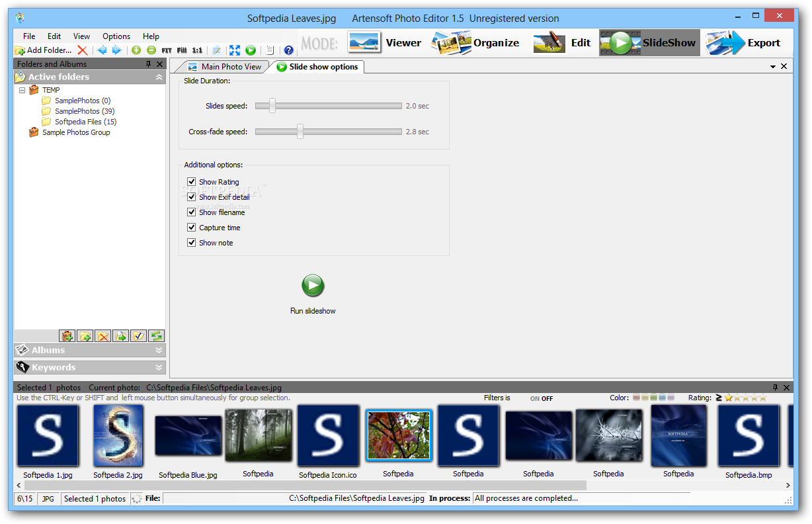Viewport: 812px width, 524px height.
Task: Expand the Keywords section
Action: pos(159,368)
